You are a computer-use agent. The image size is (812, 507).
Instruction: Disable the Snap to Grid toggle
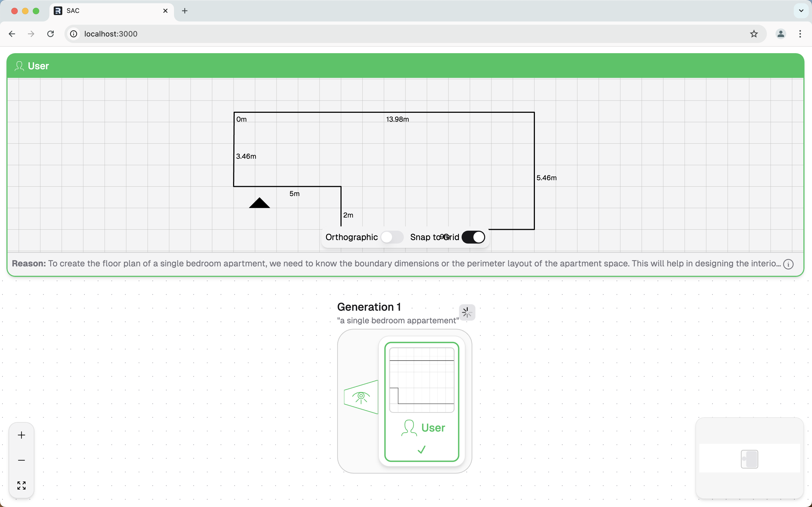[473, 237]
